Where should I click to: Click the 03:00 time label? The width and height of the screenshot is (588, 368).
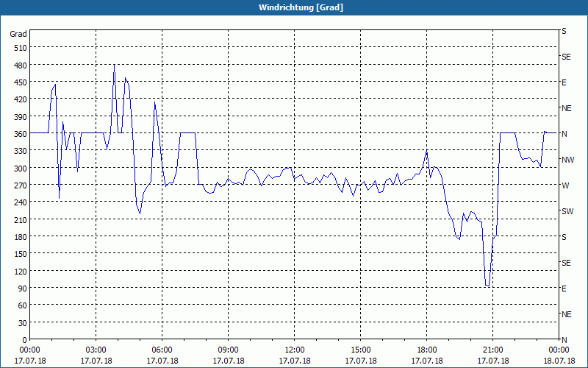coord(96,350)
